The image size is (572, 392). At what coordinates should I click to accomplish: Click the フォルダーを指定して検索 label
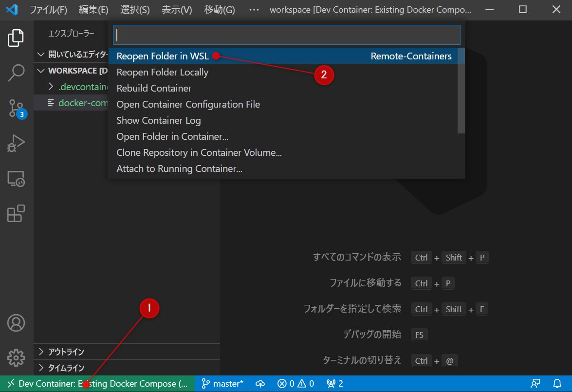(x=352, y=309)
